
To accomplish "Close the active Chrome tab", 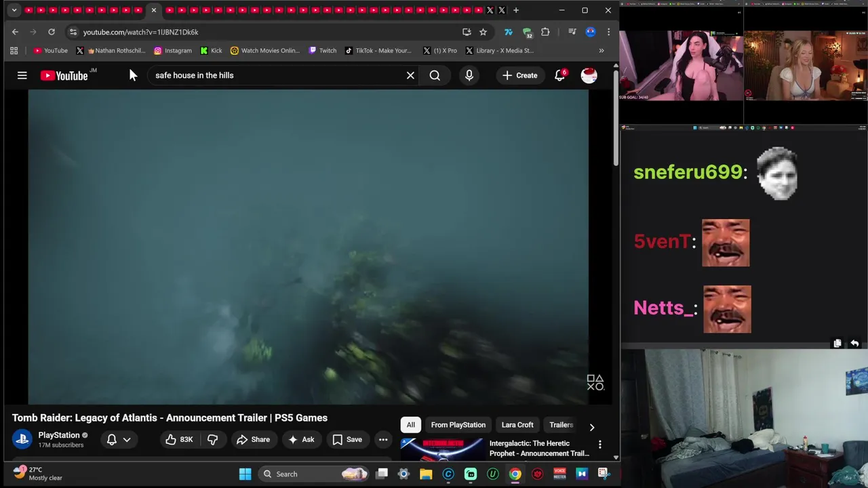I will [154, 10].
